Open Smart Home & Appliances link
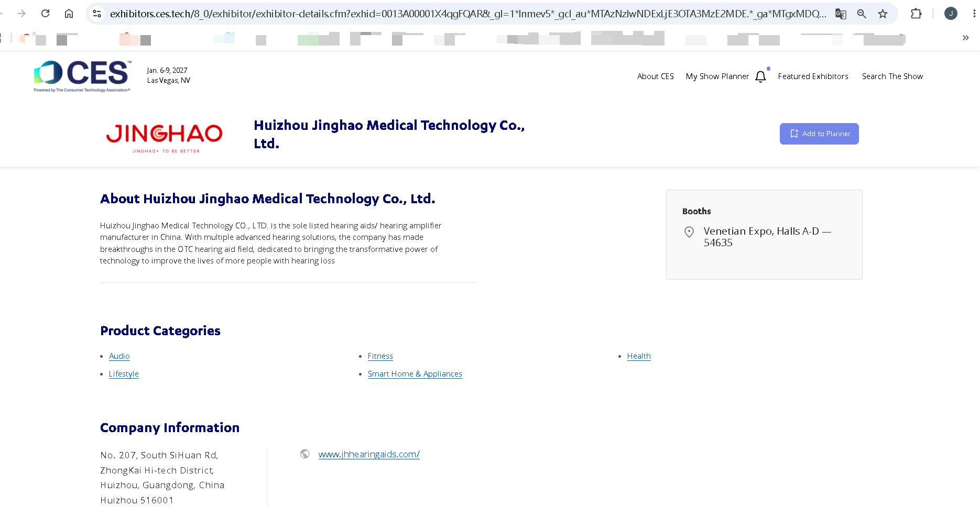 click(x=415, y=374)
